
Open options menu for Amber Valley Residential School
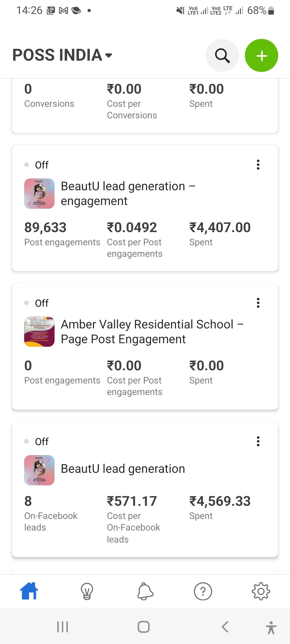pyautogui.click(x=258, y=303)
